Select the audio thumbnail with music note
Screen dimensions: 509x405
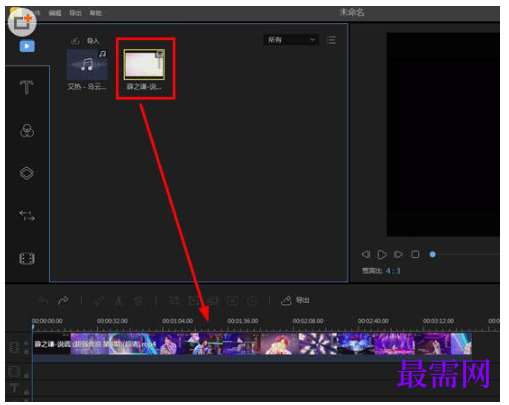pyautogui.click(x=87, y=64)
